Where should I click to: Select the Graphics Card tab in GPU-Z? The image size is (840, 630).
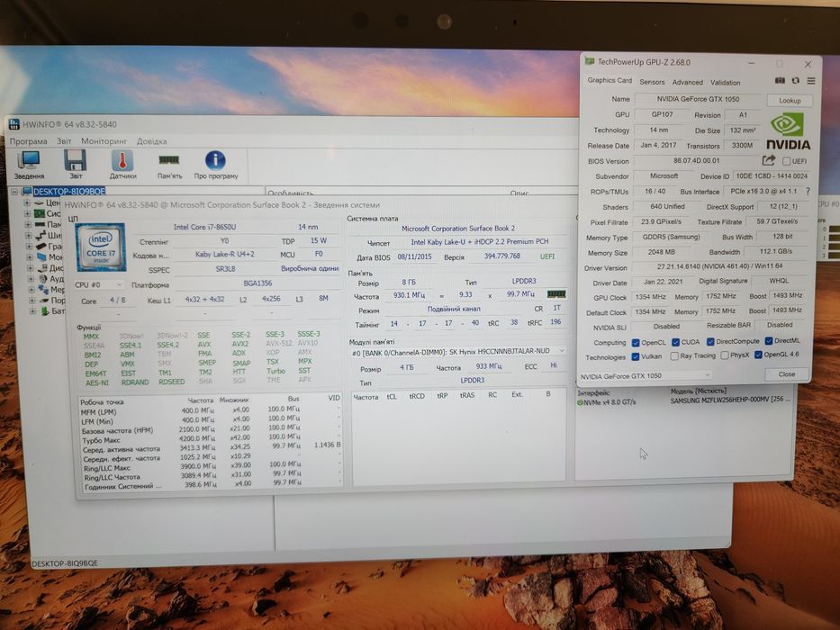click(610, 80)
